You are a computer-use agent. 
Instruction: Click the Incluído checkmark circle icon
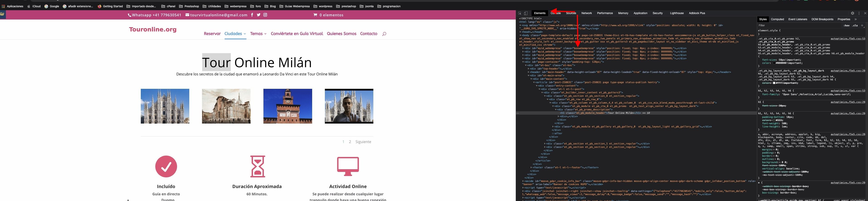166,166
